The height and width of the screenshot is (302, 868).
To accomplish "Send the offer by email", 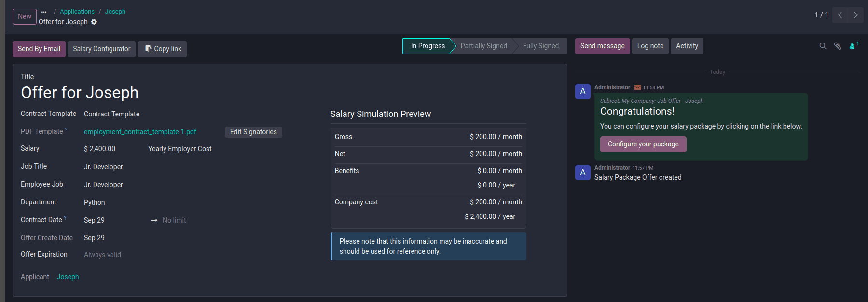I will (39, 49).
